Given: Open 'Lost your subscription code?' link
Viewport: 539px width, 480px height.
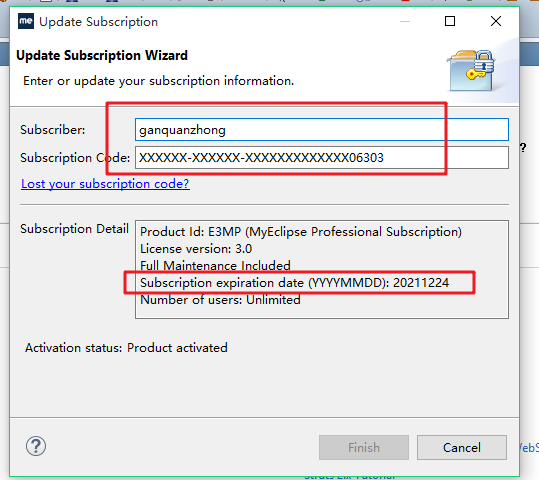Looking at the screenshot, I should pos(105,184).
